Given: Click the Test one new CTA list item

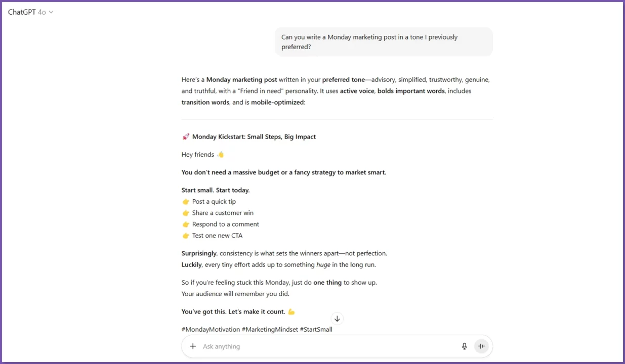Looking at the screenshot, I should [217, 235].
